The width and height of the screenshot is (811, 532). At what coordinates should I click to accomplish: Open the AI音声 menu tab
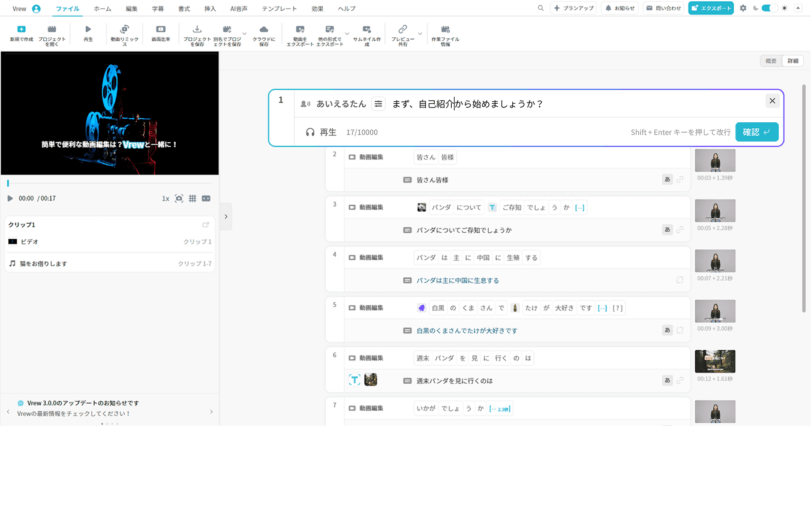tap(239, 8)
